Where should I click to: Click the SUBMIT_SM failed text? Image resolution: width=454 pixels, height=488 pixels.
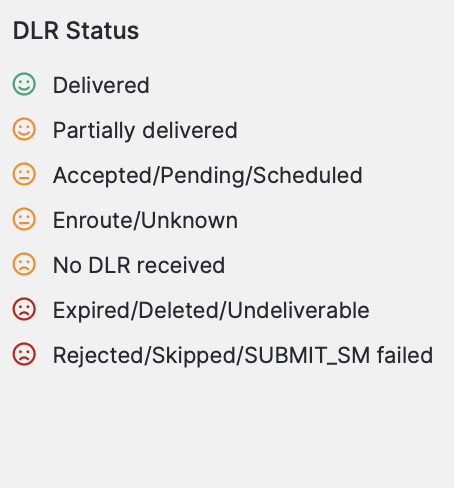pos(339,356)
